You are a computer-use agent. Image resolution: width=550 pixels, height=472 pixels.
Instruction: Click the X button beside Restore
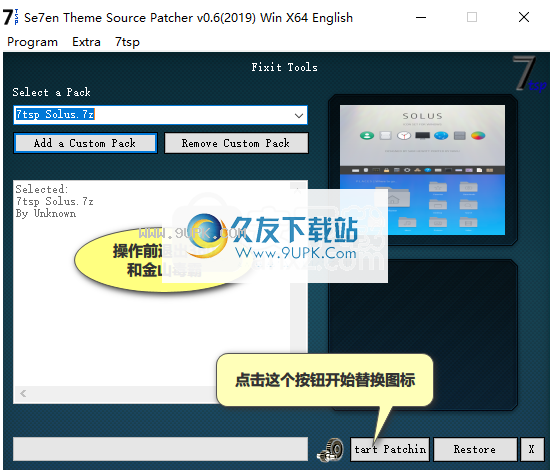click(532, 449)
